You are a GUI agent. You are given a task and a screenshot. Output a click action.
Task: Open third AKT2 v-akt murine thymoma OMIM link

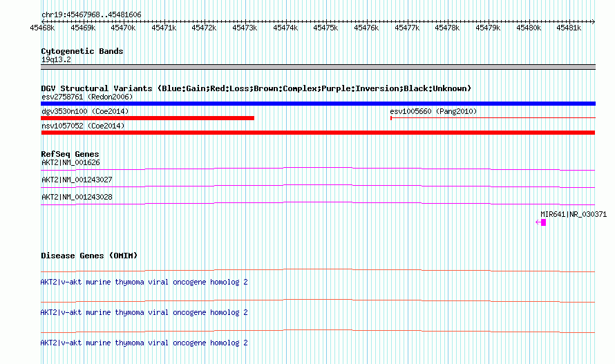coord(144,343)
